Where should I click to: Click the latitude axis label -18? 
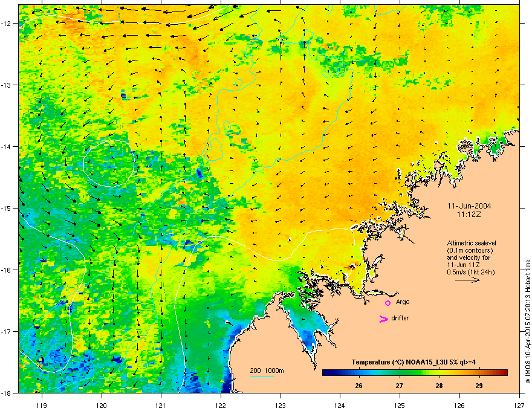tap(7, 393)
